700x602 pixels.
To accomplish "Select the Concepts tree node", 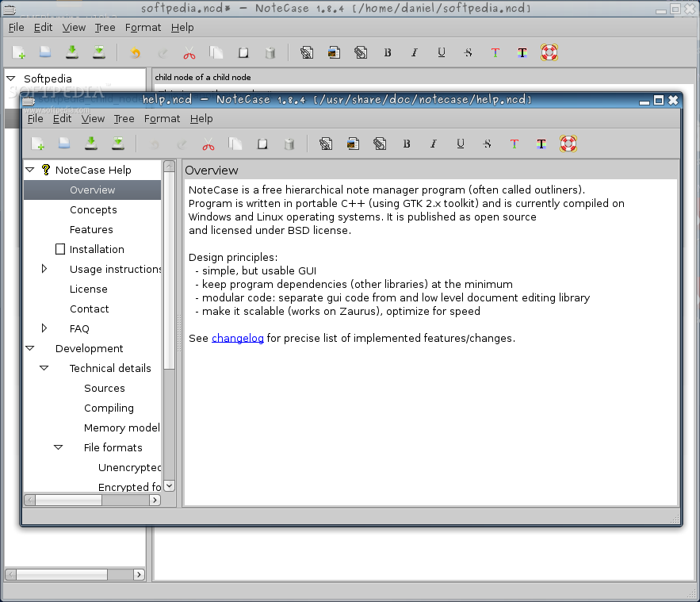I will 94,209.
